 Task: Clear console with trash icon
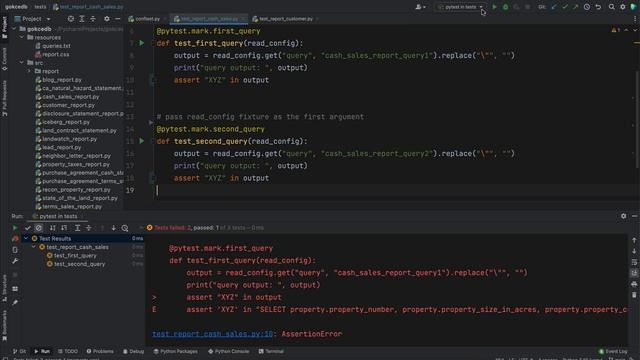click(634, 295)
